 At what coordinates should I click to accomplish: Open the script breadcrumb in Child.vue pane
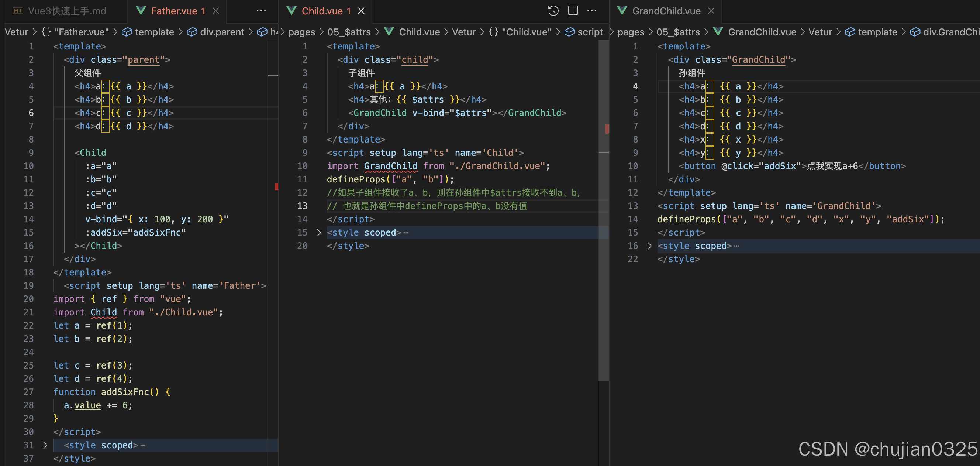click(584, 32)
